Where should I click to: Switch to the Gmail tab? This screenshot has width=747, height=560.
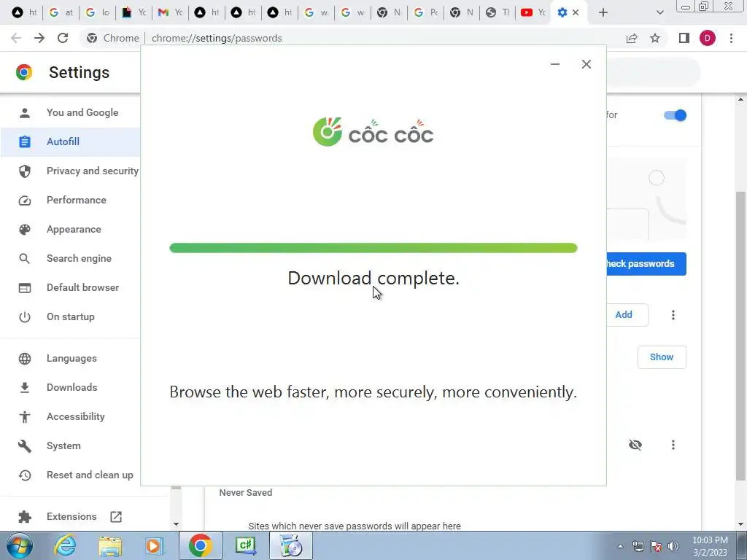click(x=170, y=12)
